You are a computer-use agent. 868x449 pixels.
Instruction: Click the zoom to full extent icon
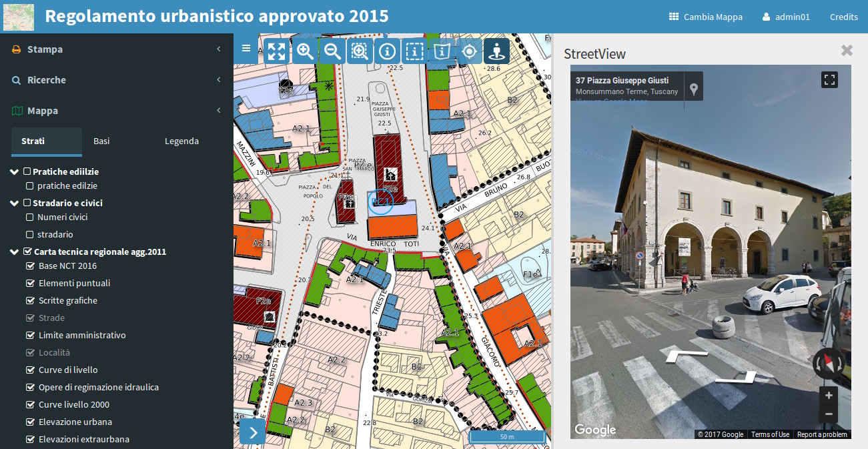tap(276, 50)
